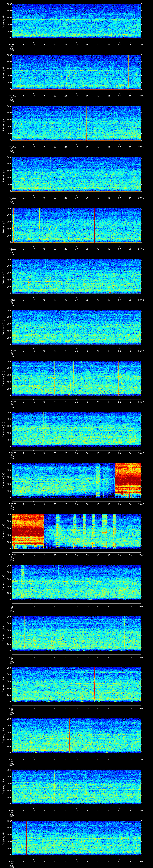Viewport: 153px width, 868px height.
Task: Click the red vertical spike in the 7:22:00 panel
Action: (x=98, y=327)
